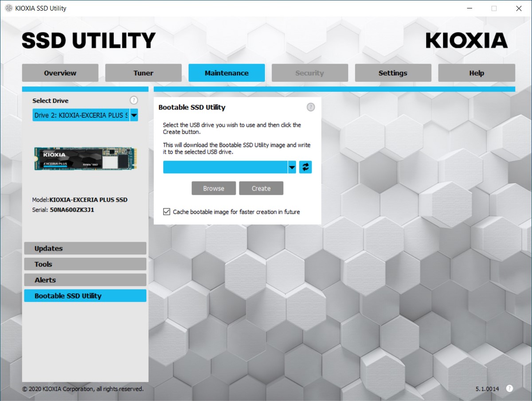Click the Select Drive label
Screen dimensions: 532x401
coord(51,101)
